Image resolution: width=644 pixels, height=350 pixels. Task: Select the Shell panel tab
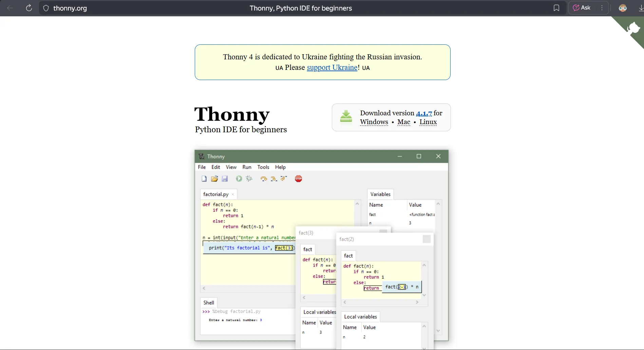tap(209, 303)
